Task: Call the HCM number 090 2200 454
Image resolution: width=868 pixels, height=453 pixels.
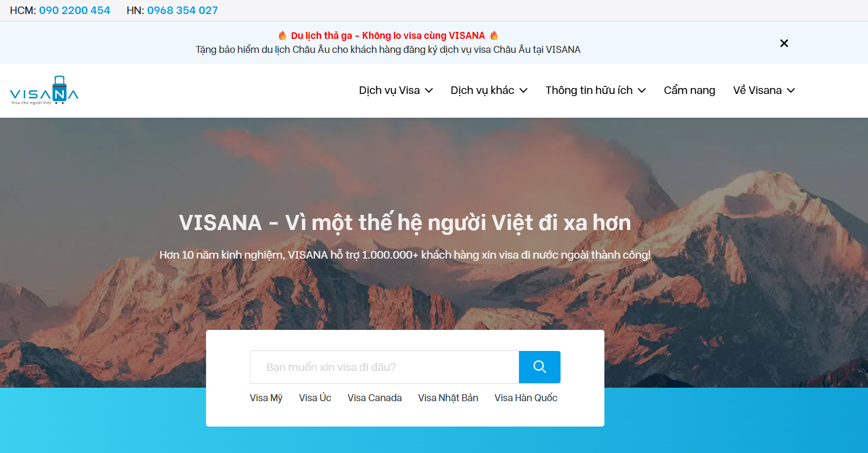Action: pos(75,10)
